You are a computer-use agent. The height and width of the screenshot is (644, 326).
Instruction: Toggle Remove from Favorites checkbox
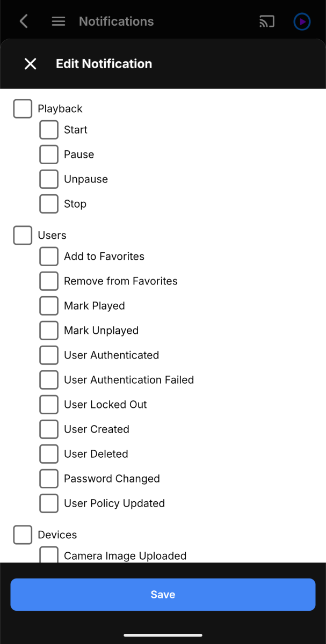coord(48,281)
